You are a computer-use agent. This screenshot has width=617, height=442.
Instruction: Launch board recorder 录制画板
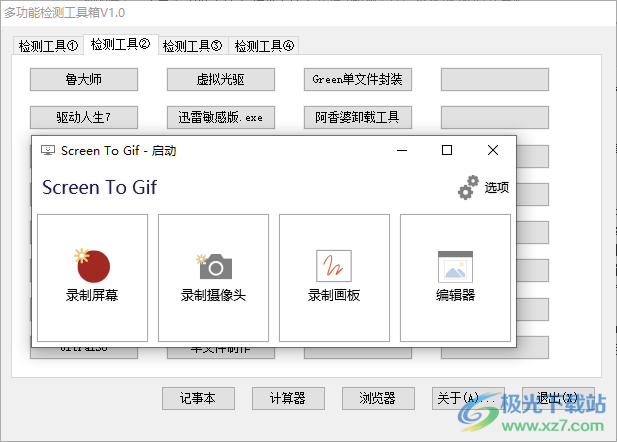[334, 278]
